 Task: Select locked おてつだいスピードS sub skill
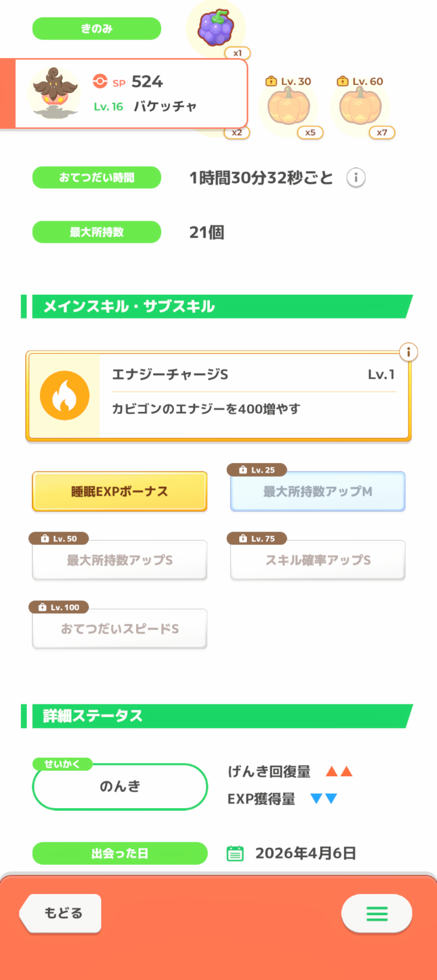point(120,629)
